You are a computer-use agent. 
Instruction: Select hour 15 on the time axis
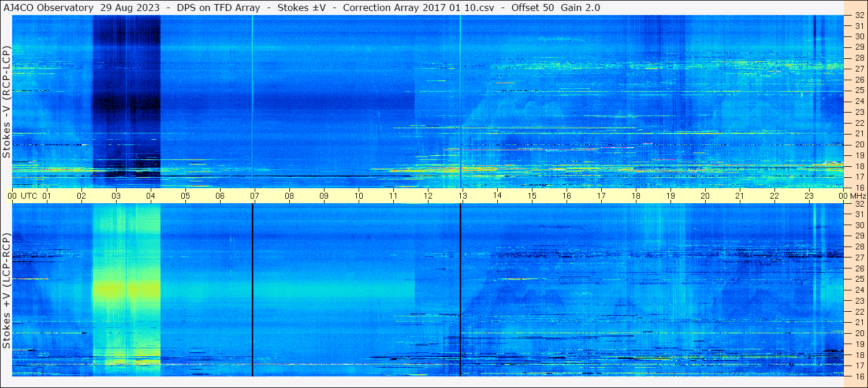pos(532,196)
